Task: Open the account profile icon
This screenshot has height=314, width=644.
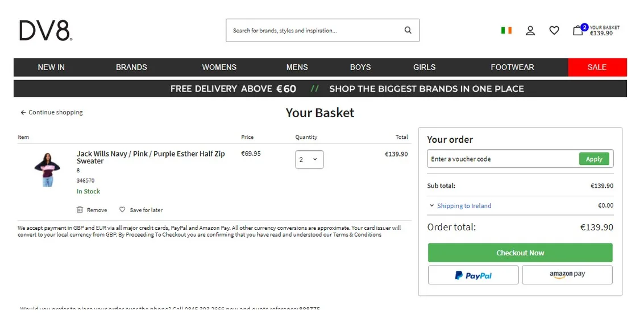Action: [530, 31]
